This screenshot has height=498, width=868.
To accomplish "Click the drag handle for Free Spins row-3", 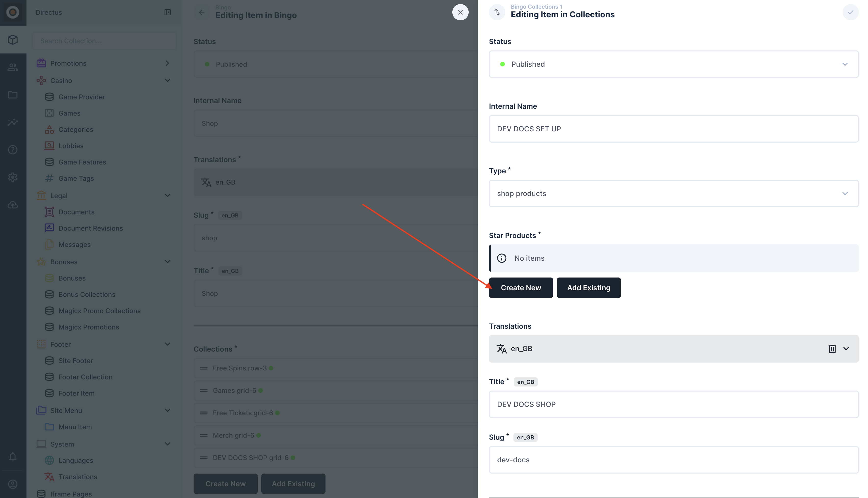I will click(204, 368).
